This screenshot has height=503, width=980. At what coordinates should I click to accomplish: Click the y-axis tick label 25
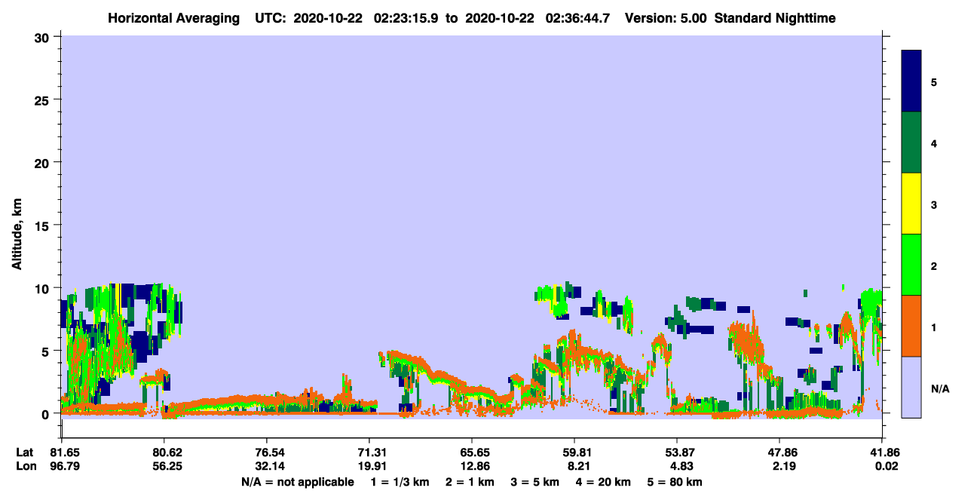pos(44,100)
